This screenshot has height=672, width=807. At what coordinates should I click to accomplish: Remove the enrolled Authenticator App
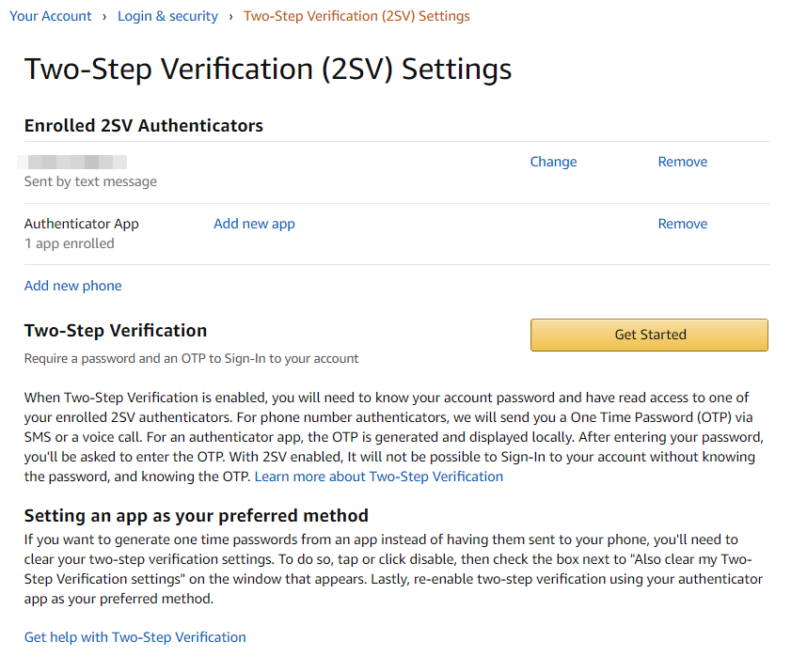tap(682, 224)
